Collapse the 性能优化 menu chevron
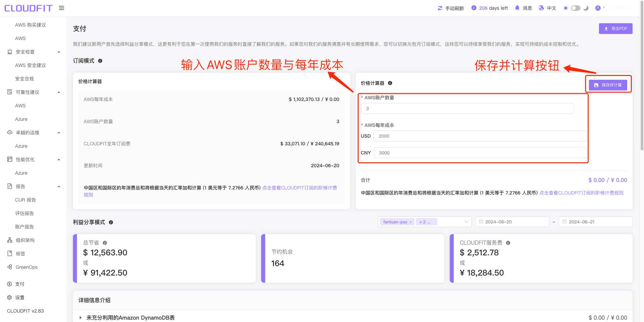The width and height of the screenshot is (644, 322). point(59,159)
